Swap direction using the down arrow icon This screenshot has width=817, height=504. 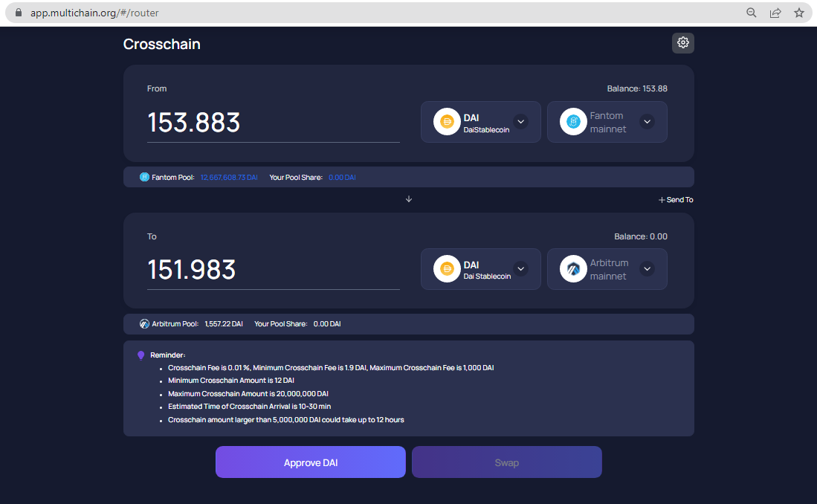[x=409, y=199]
